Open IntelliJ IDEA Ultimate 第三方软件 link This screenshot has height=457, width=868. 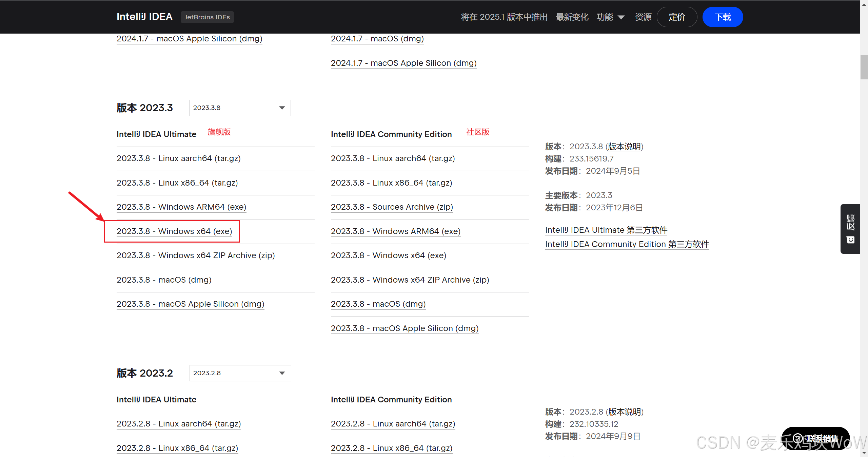tap(606, 230)
